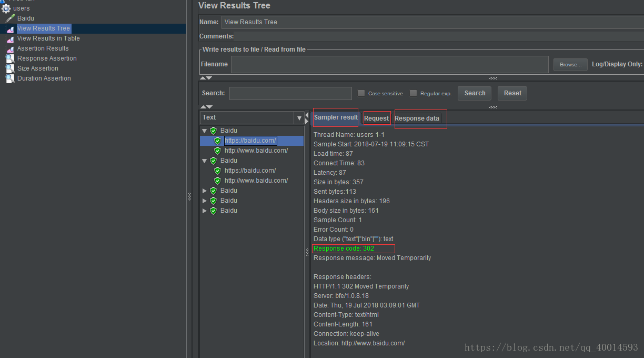Switch to the Sampler result tab

click(x=336, y=117)
